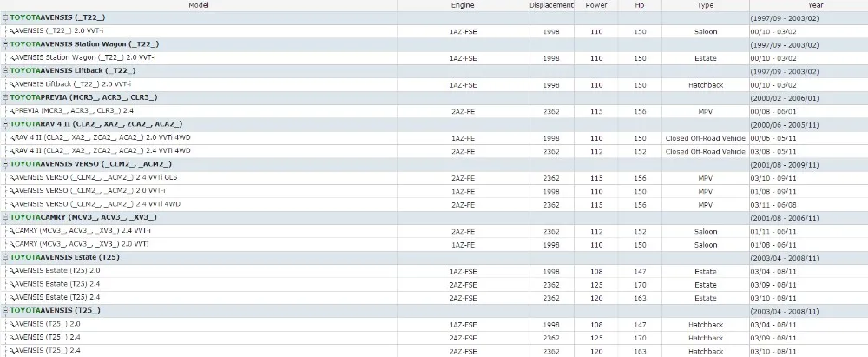Click magnifier icon beside CAMRY 2.4 VVT-i

12,230
